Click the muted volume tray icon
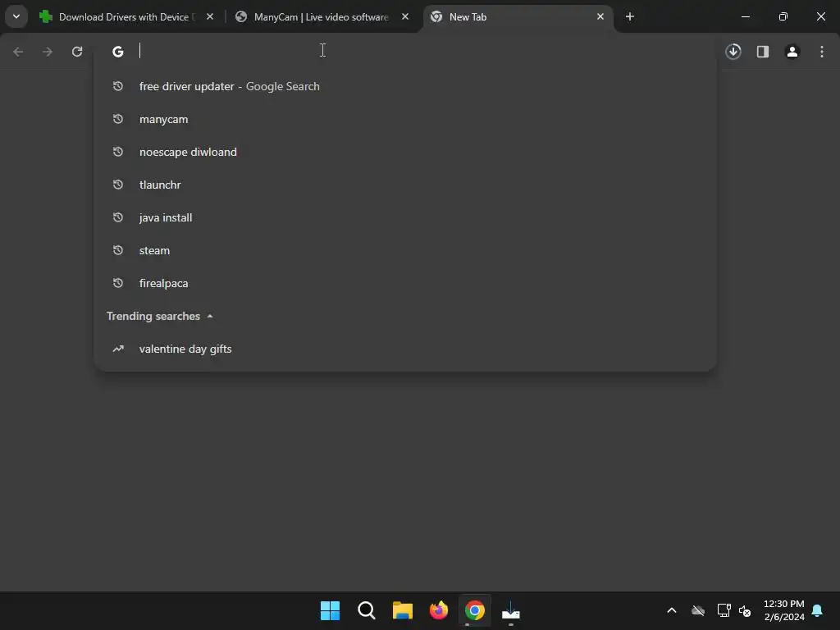 (745, 610)
